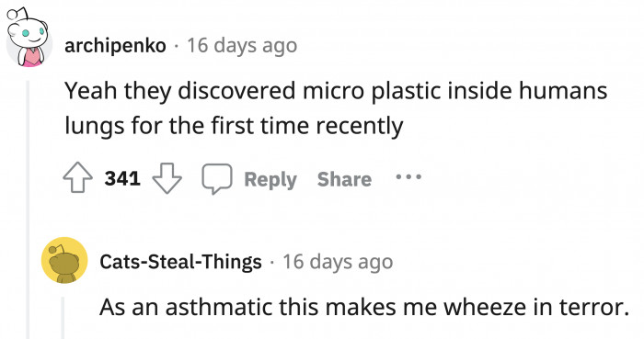Screen dimensions: 644x339
Task: Click the speech bubble reply icon
Action: (217, 179)
